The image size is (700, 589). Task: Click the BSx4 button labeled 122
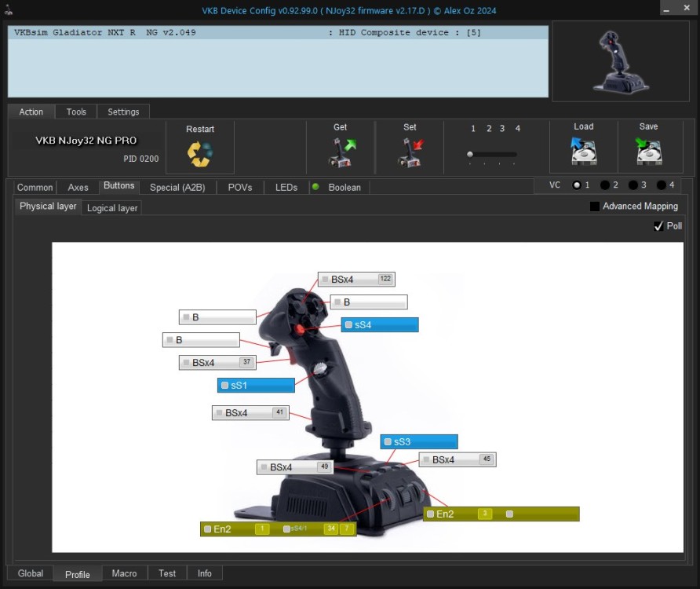click(x=356, y=280)
